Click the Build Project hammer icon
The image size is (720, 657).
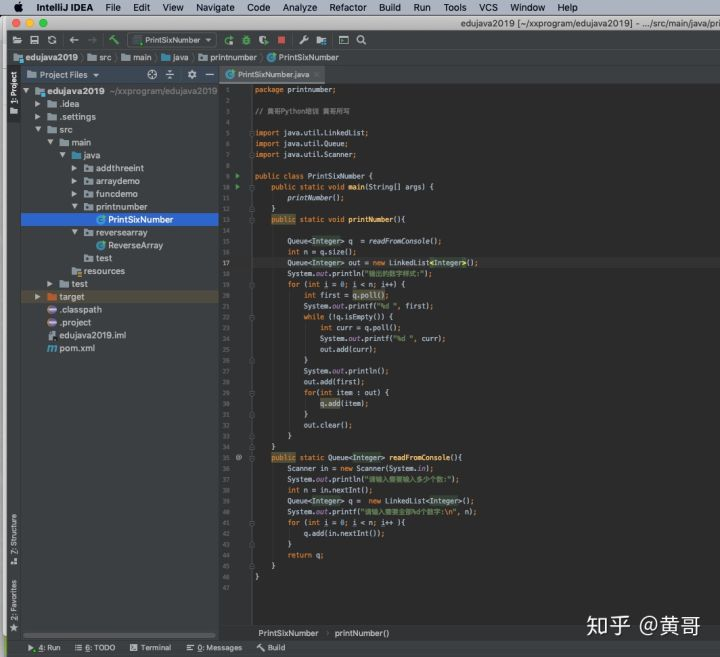click(116, 40)
